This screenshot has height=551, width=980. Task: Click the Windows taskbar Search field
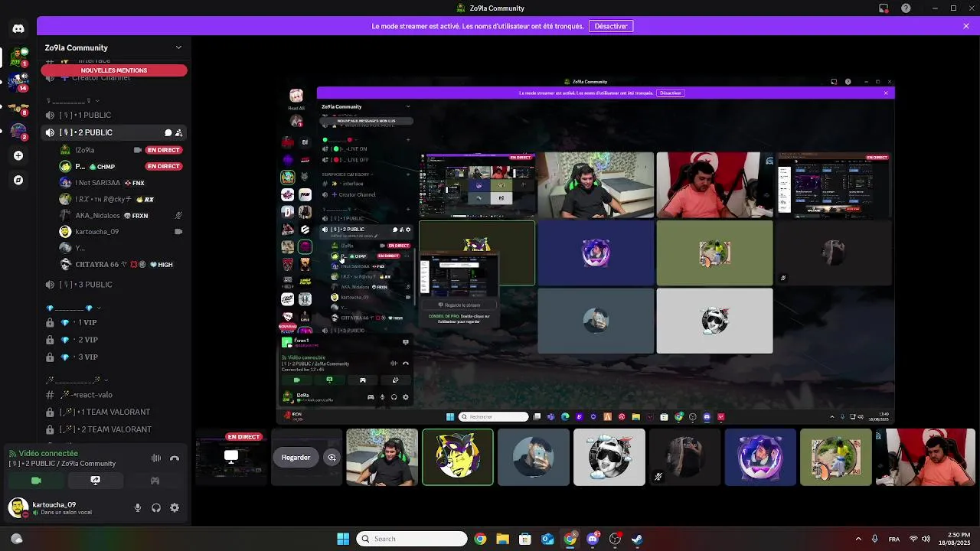(412, 539)
